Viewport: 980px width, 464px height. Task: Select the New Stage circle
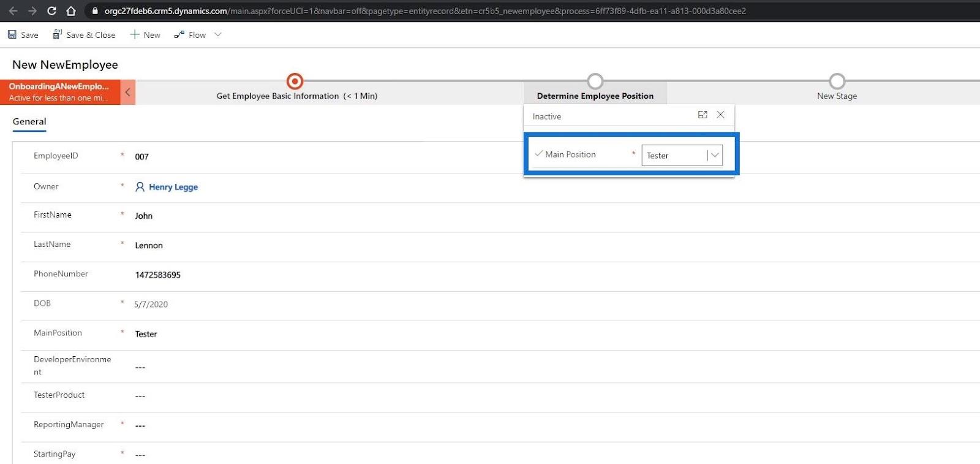tap(837, 81)
